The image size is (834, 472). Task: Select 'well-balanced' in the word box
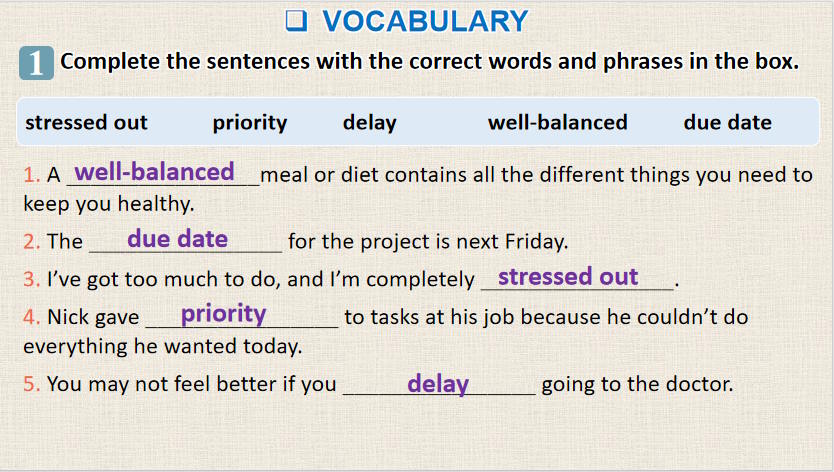pyautogui.click(x=558, y=123)
